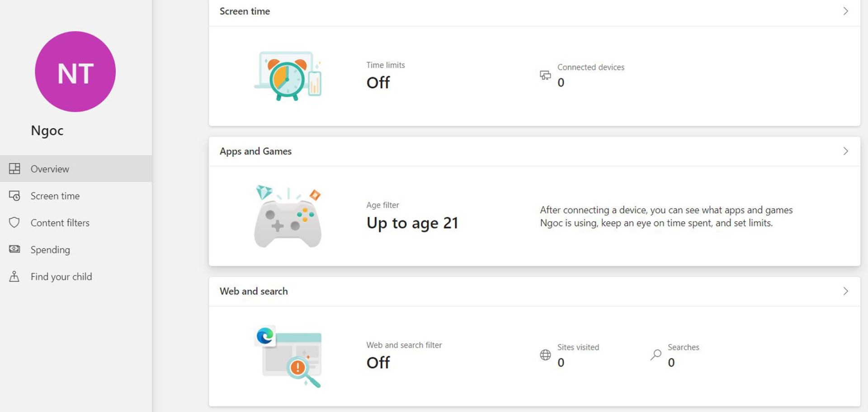868x412 pixels.
Task: Open Spending from the sidebar
Action: (x=50, y=250)
